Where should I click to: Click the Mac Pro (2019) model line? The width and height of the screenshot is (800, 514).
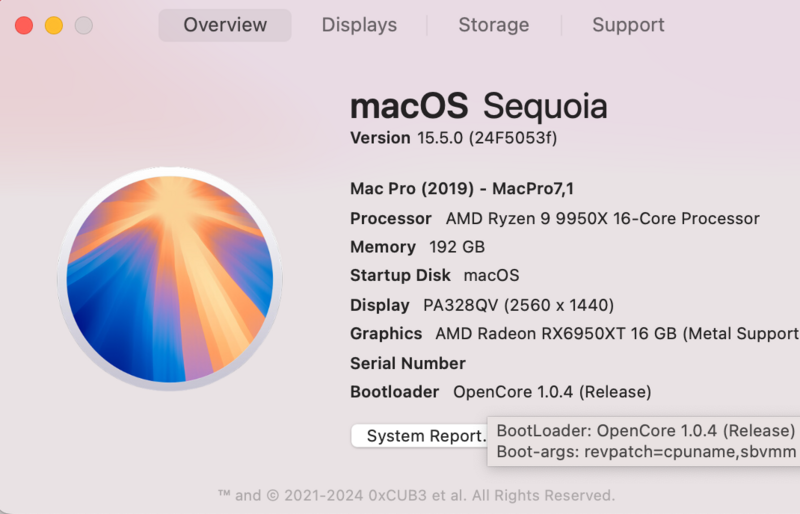pyautogui.click(x=463, y=189)
